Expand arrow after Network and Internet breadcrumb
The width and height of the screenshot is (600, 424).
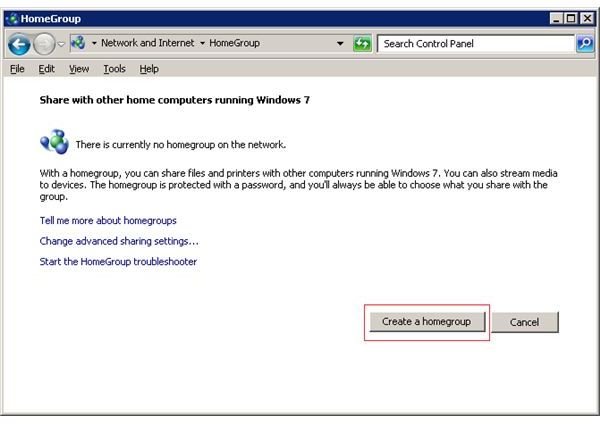[x=201, y=44]
